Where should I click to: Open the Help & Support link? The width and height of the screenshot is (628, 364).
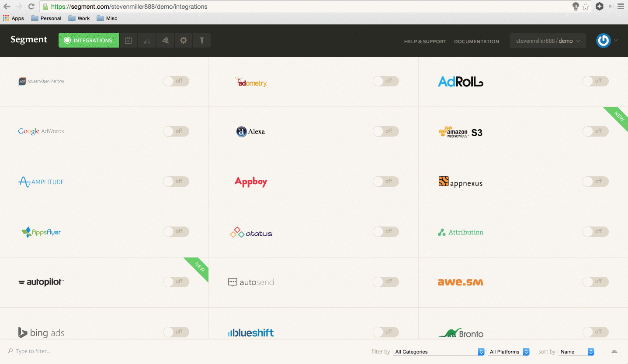pos(425,41)
